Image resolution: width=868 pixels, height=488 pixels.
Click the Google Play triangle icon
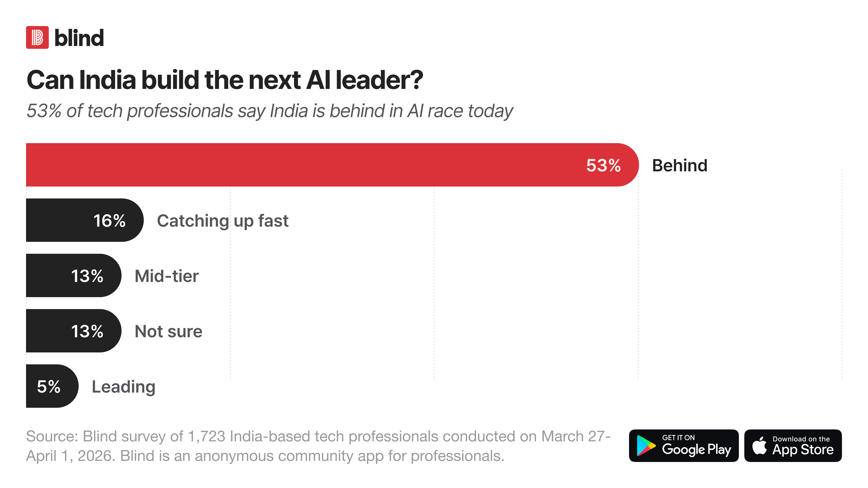coord(646,445)
